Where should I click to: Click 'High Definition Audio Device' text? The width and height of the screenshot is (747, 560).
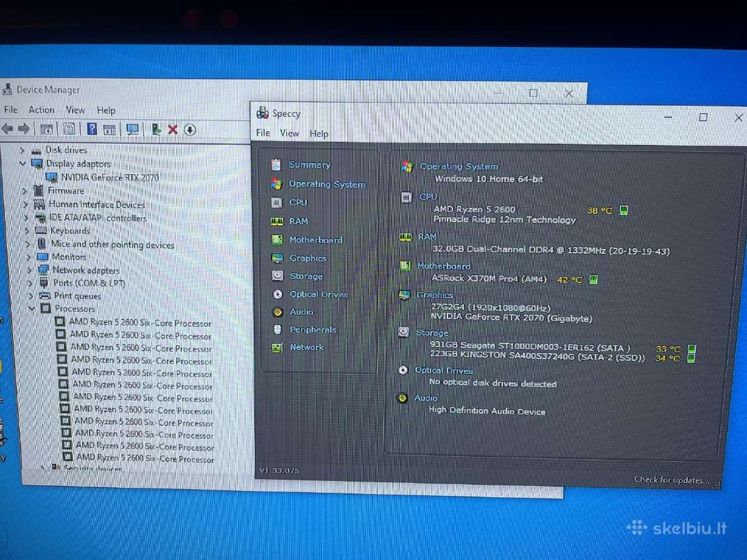click(x=487, y=411)
